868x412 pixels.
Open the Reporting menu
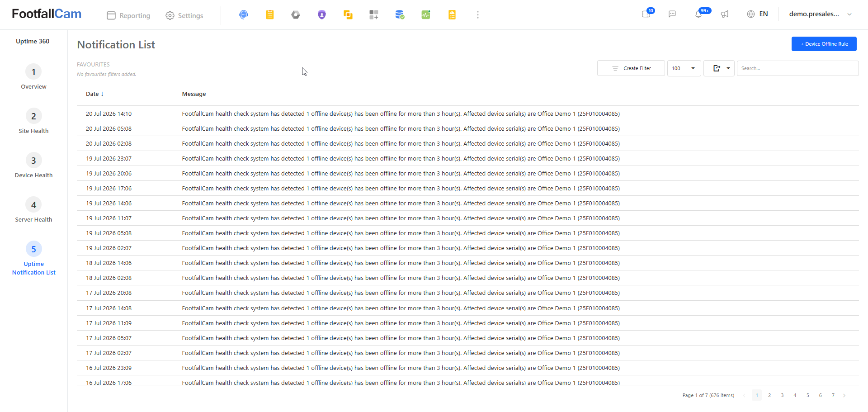pyautogui.click(x=128, y=16)
